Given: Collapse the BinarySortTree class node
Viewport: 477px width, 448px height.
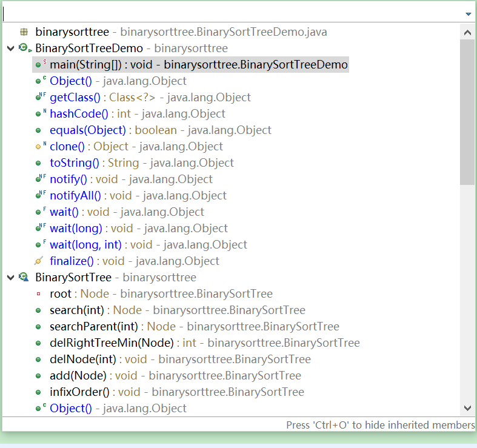Looking at the screenshot, I should (x=11, y=277).
